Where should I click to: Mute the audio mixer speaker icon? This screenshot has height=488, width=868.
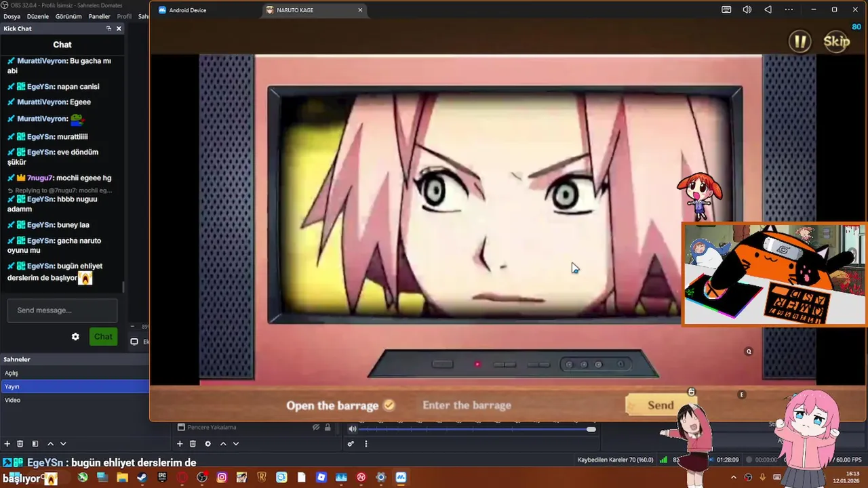pos(353,428)
